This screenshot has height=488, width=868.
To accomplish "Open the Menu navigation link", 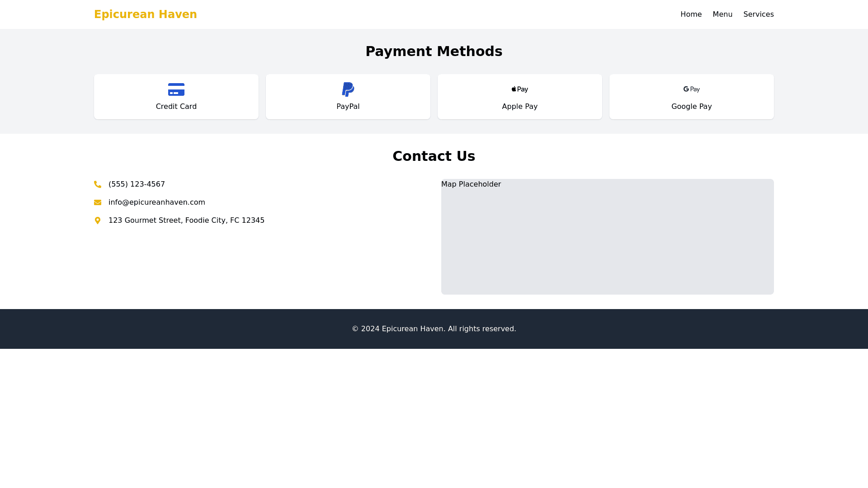I will pos(722,14).
